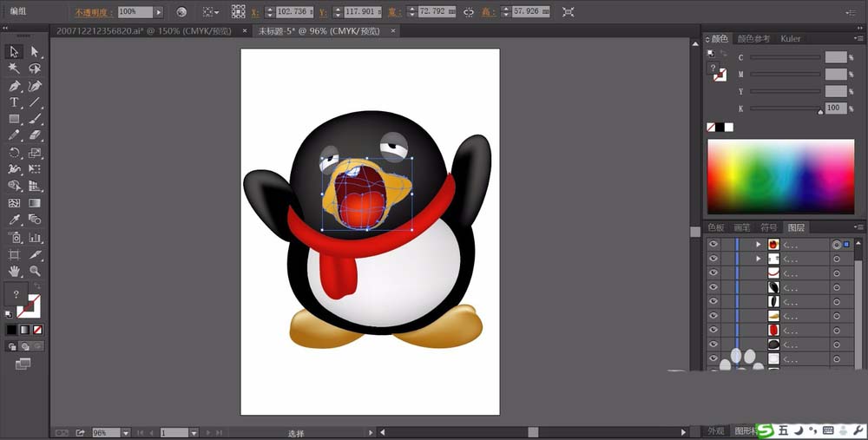Select the Hand tool
This screenshot has width=868, height=440.
point(14,271)
